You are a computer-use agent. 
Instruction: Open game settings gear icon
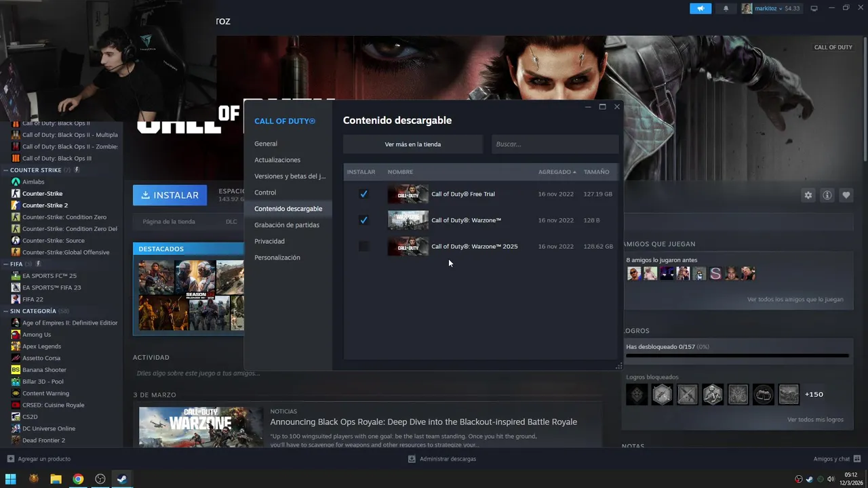click(x=808, y=195)
